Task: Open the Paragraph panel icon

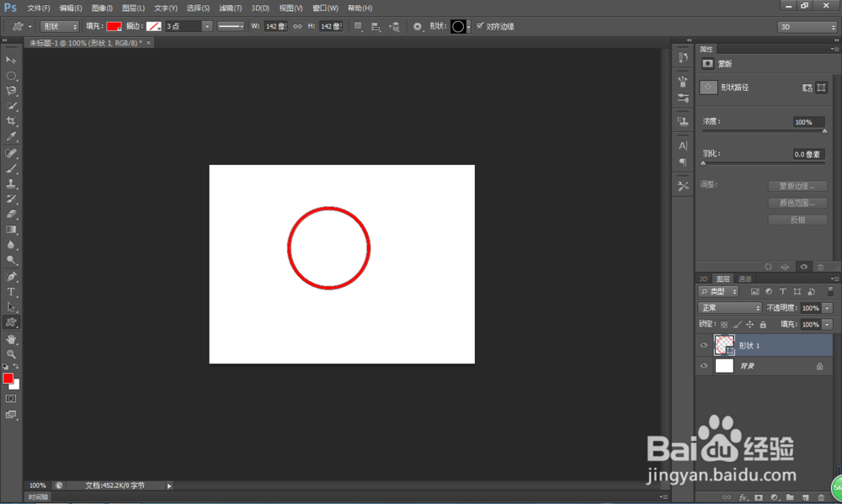Action: click(x=683, y=162)
